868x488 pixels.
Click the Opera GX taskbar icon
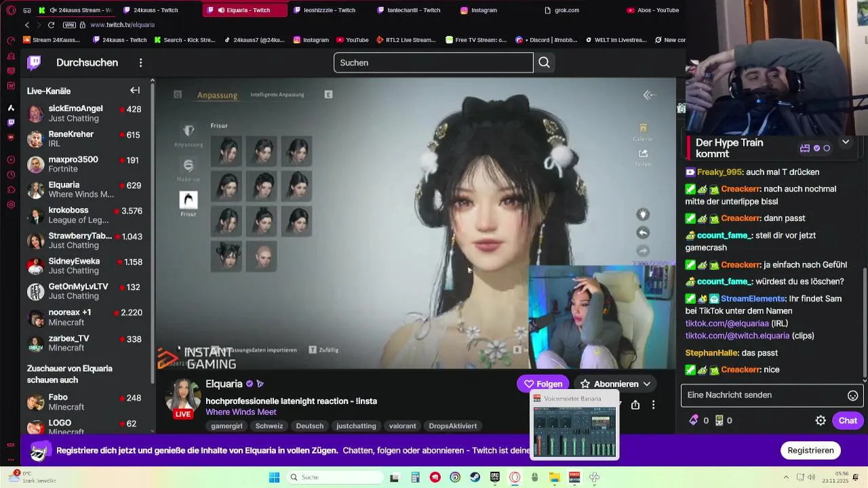pyautogui.click(x=515, y=477)
